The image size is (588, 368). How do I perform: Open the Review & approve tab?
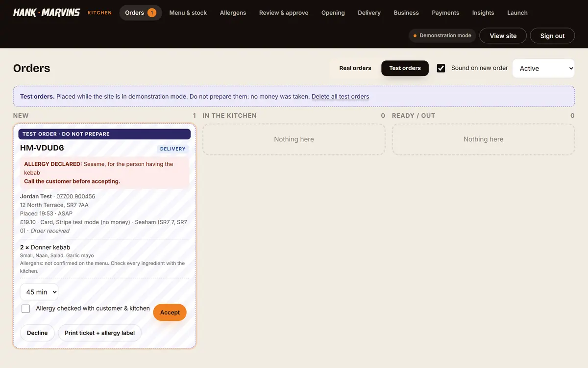[x=284, y=13]
